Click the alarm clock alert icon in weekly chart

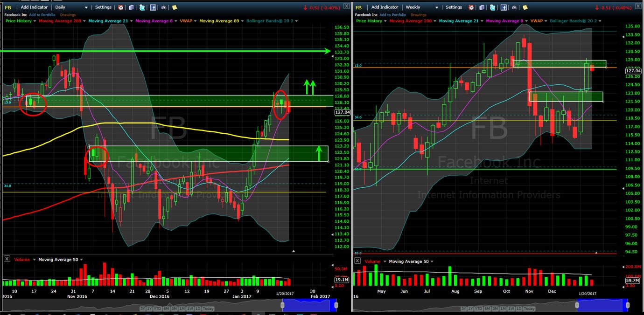coord(471,7)
